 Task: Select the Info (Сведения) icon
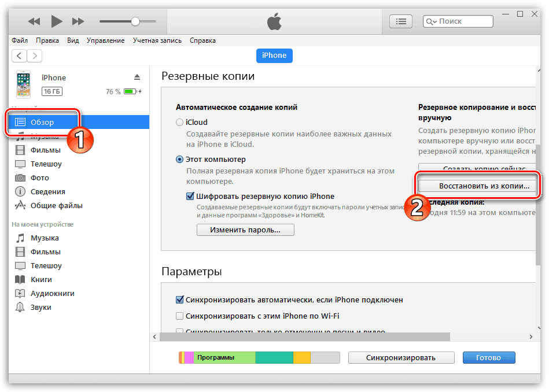(21, 192)
